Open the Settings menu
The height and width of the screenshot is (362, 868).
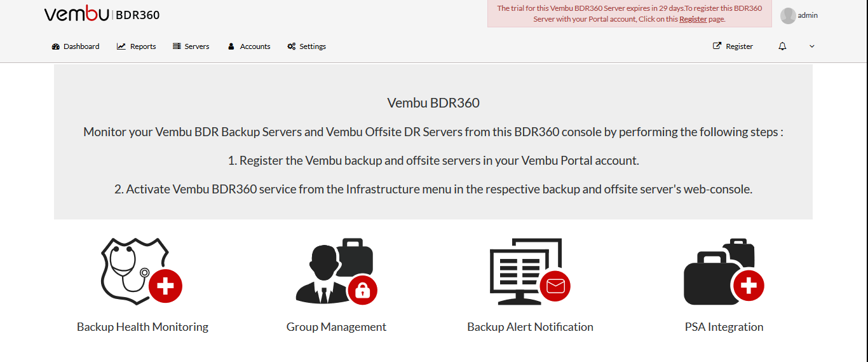(306, 46)
